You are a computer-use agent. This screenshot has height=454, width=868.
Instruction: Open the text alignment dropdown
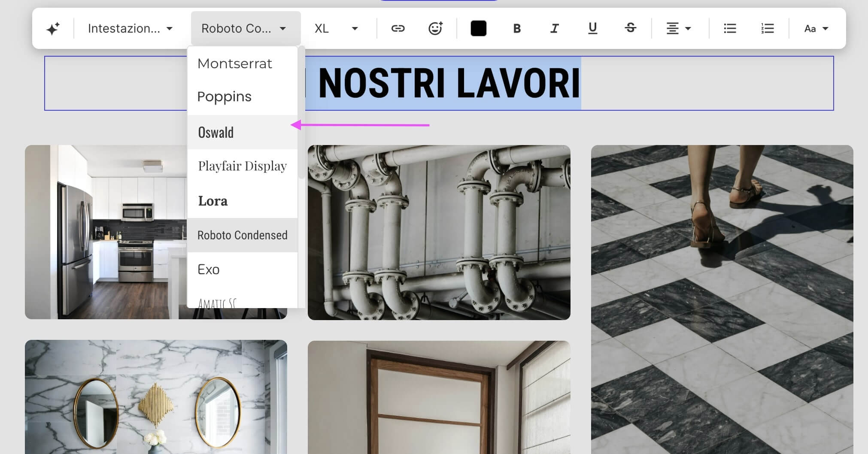[x=678, y=28]
